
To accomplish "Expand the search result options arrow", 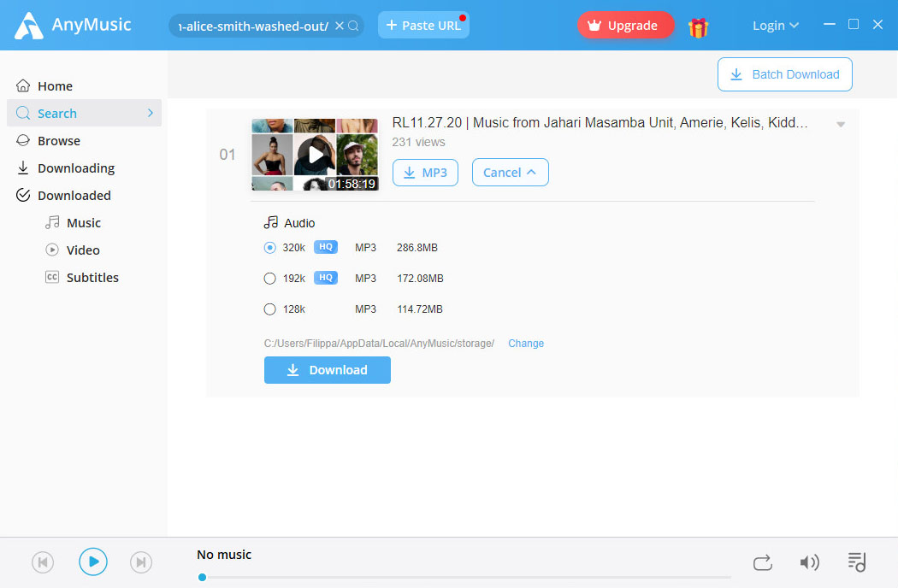I will [840, 123].
